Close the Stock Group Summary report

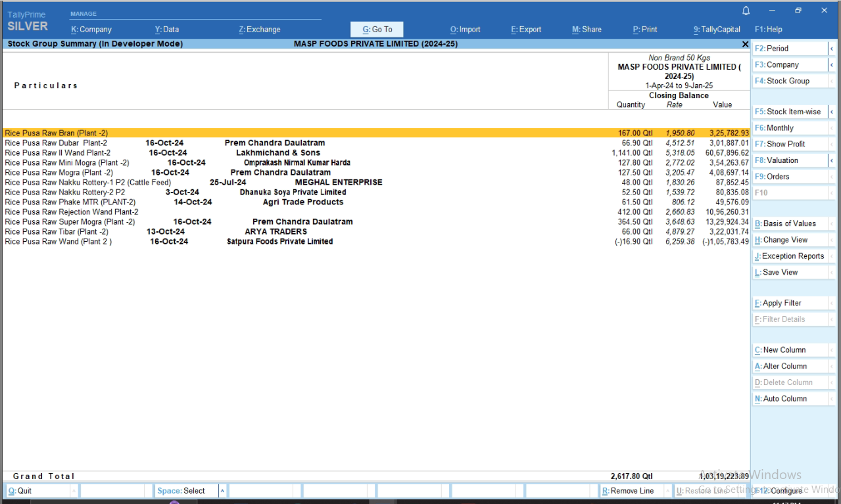[745, 44]
